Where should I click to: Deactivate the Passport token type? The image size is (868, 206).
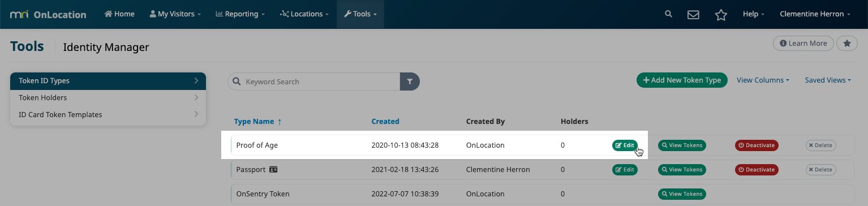757,169
